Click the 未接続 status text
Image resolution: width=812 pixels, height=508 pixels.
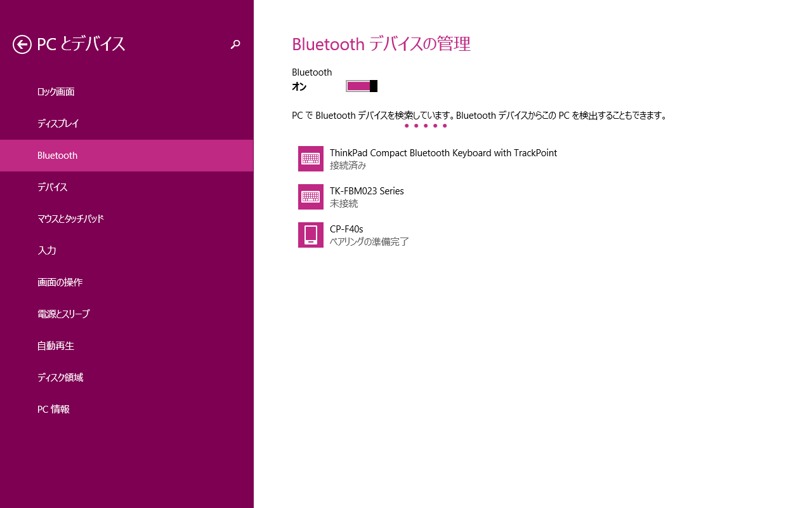point(344,204)
